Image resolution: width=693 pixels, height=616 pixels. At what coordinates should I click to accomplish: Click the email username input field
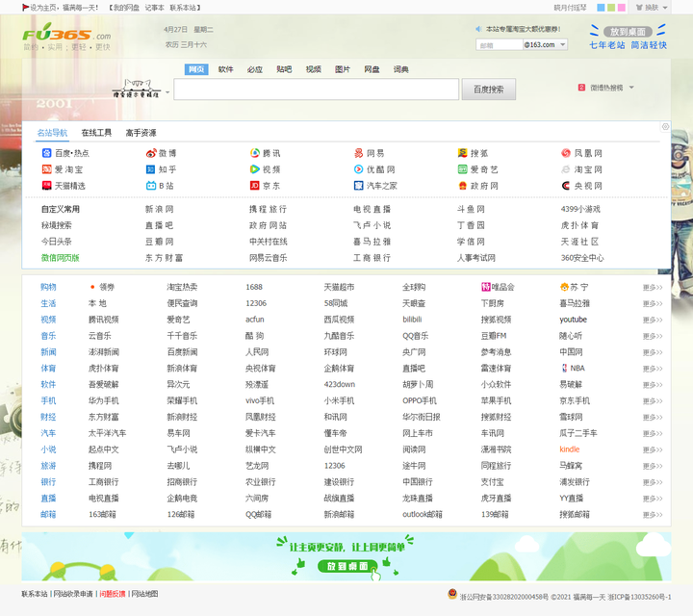tap(500, 44)
